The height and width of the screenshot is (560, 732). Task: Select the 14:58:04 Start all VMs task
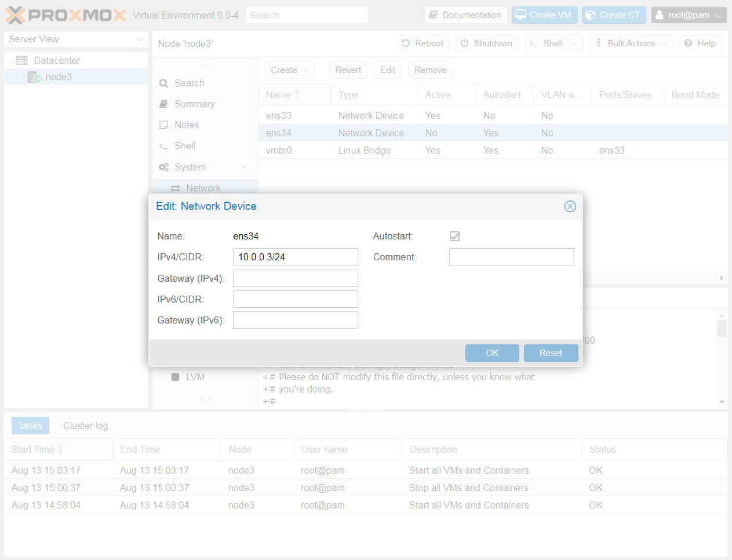click(x=366, y=505)
